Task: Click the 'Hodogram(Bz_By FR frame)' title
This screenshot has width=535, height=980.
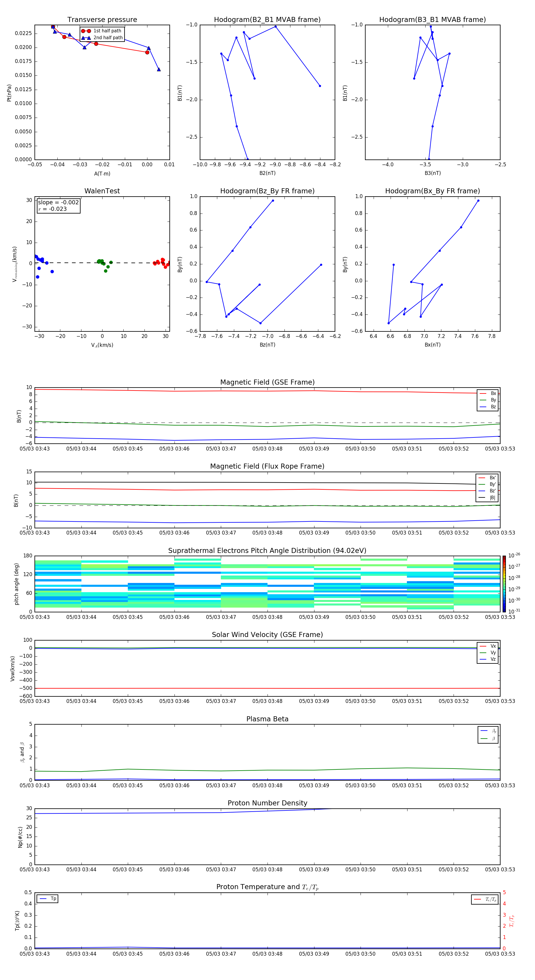Action: (x=267, y=191)
